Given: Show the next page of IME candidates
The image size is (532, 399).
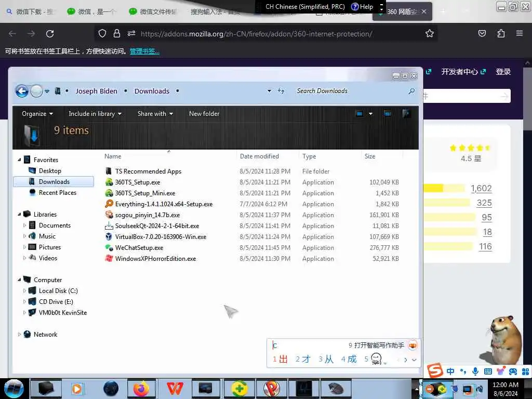Looking at the screenshot, I should [406, 360].
